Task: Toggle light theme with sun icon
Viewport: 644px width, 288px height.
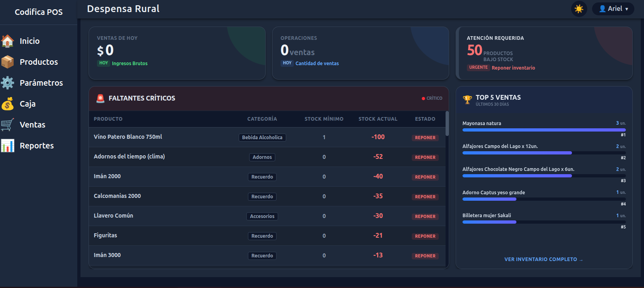Action: [x=579, y=9]
